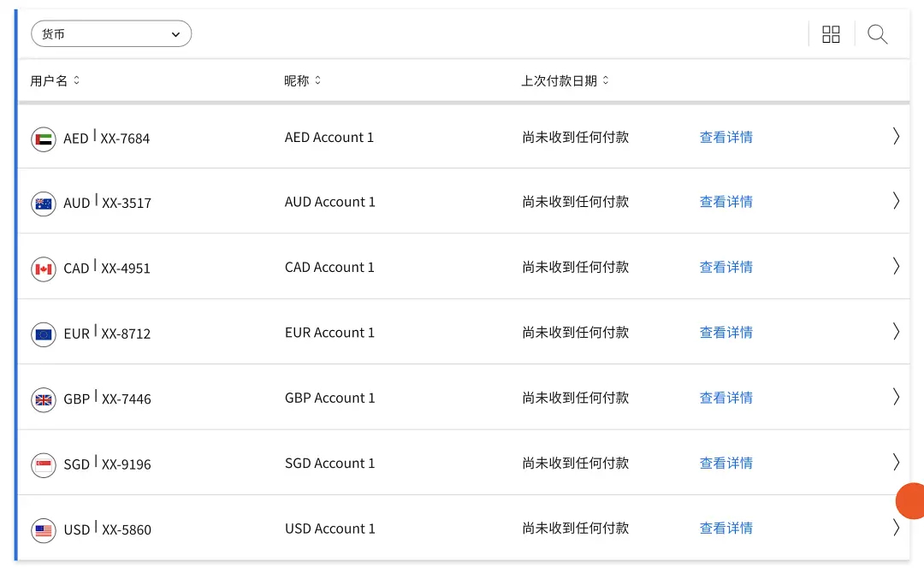
Task: Open 查看详情 link for AUD account
Action: (726, 202)
